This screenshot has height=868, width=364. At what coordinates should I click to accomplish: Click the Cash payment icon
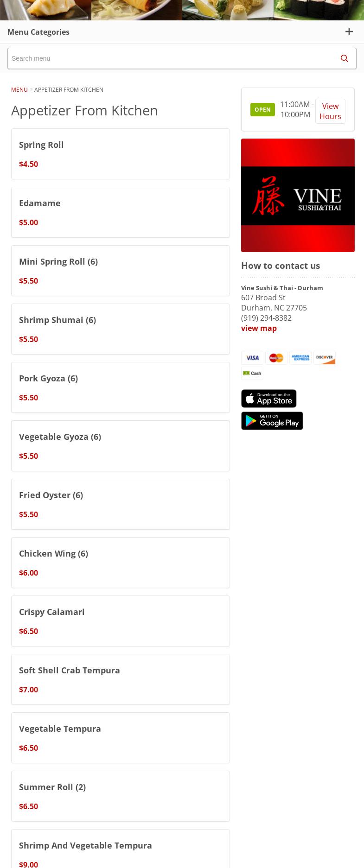(252, 373)
